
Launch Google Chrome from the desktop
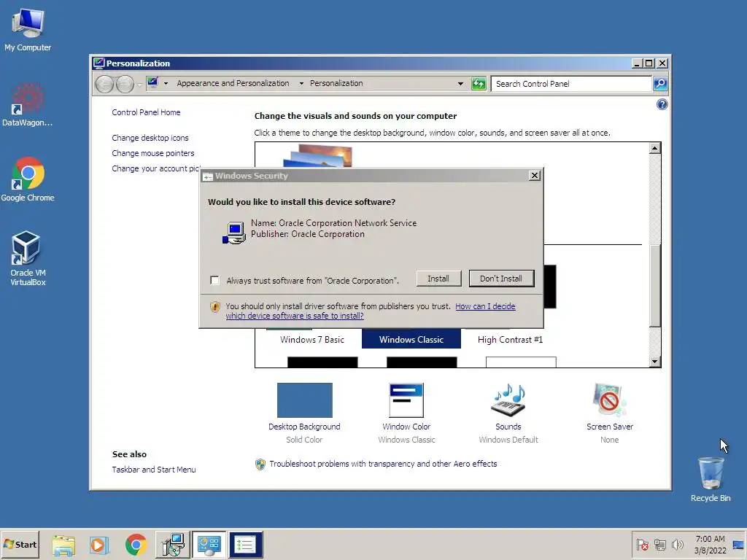pyautogui.click(x=28, y=179)
